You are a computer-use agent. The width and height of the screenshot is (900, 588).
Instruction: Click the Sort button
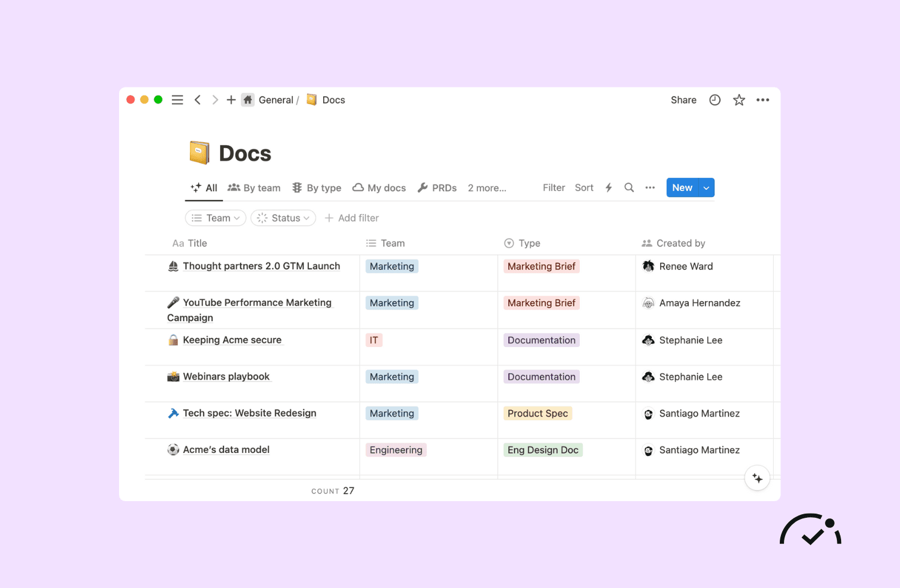point(584,187)
